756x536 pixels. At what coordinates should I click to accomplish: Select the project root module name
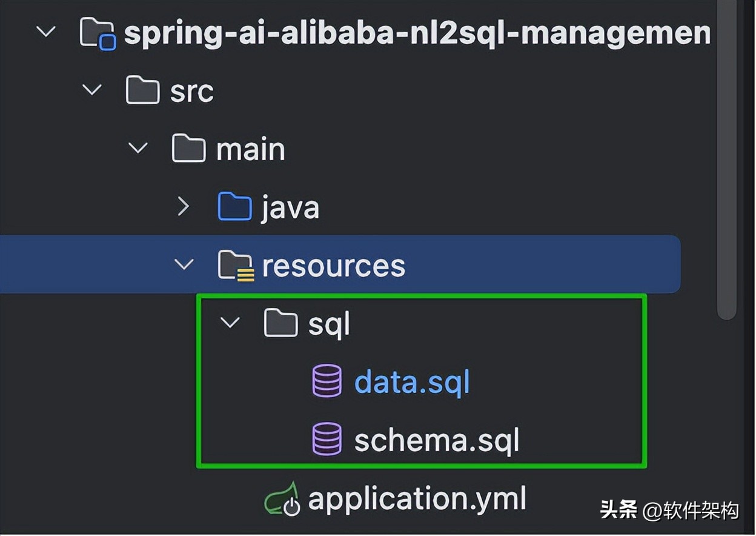[x=417, y=33]
